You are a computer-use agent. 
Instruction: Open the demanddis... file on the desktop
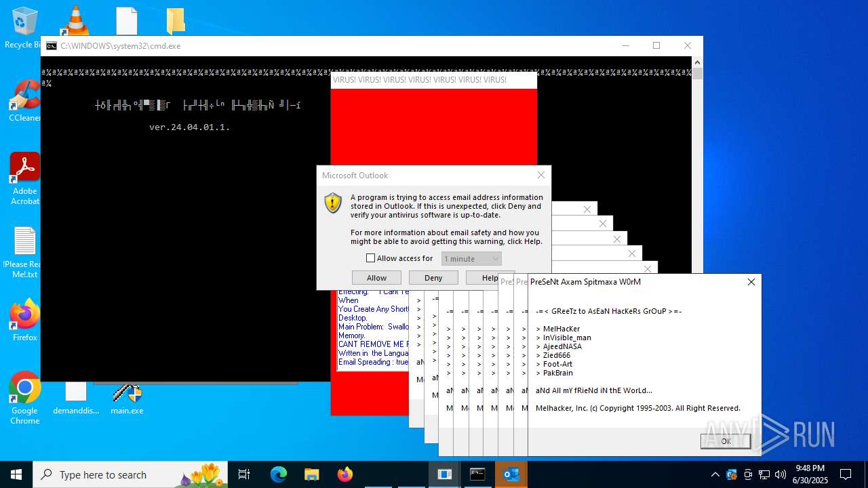point(76,398)
